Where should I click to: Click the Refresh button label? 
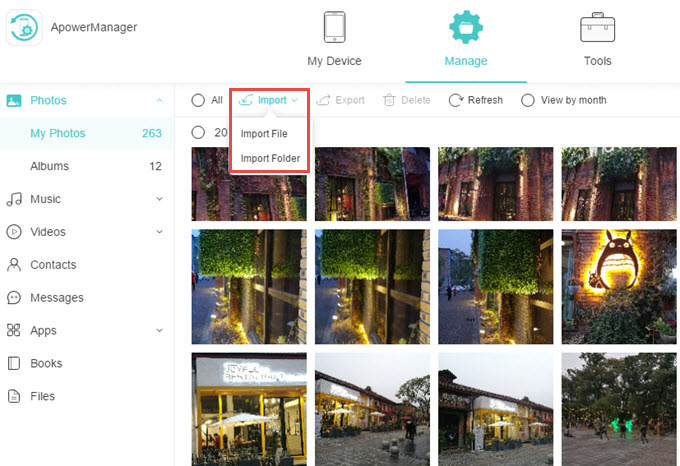point(485,100)
